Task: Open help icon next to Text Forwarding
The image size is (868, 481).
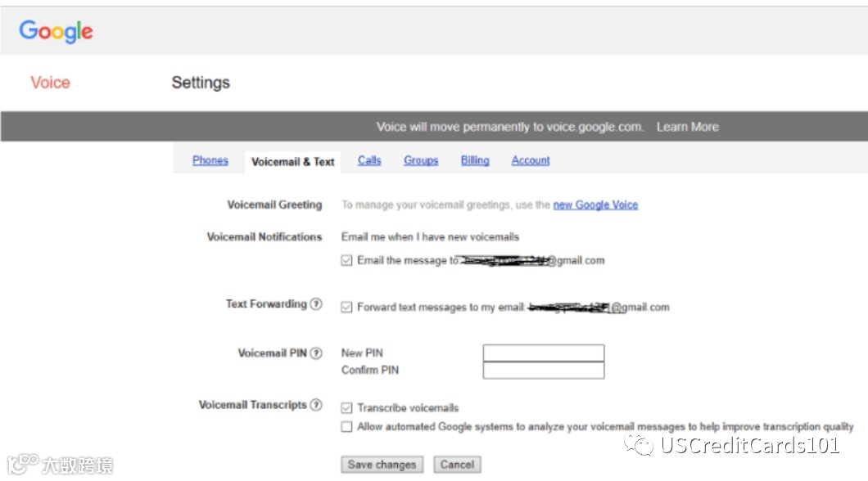Action: (316, 304)
